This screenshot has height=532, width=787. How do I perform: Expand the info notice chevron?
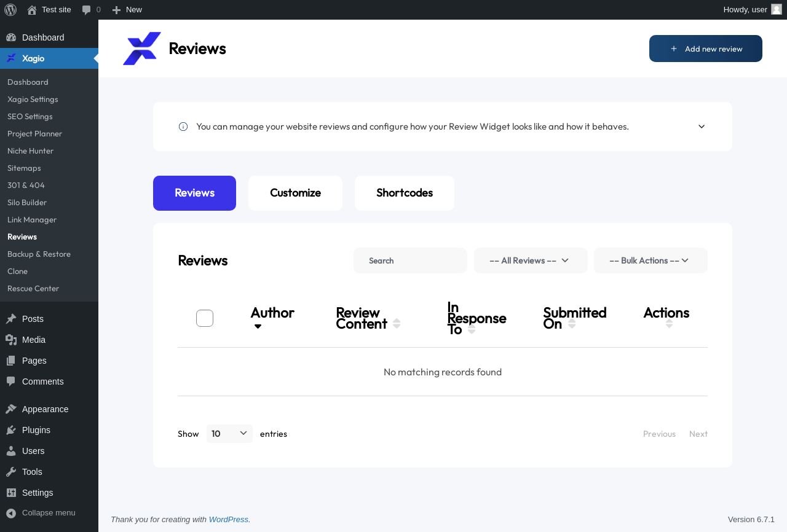(x=702, y=127)
